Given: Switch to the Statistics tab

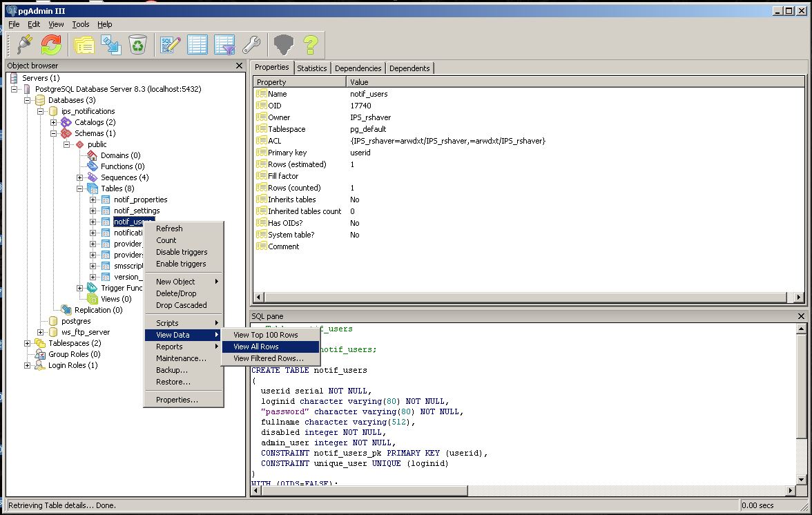Looking at the screenshot, I should (x=312, y=68).
